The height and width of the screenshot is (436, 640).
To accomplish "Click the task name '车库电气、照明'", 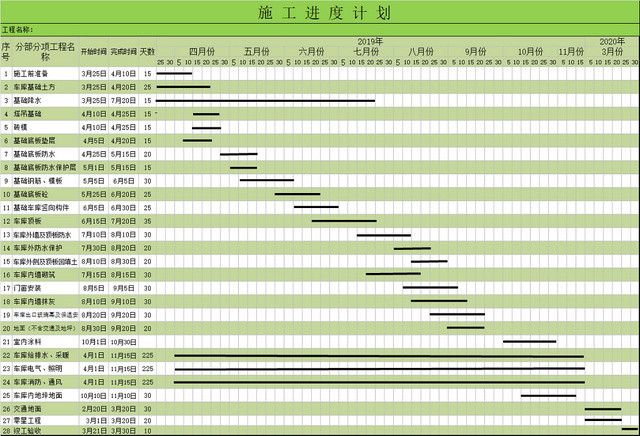I will (38, 369).
